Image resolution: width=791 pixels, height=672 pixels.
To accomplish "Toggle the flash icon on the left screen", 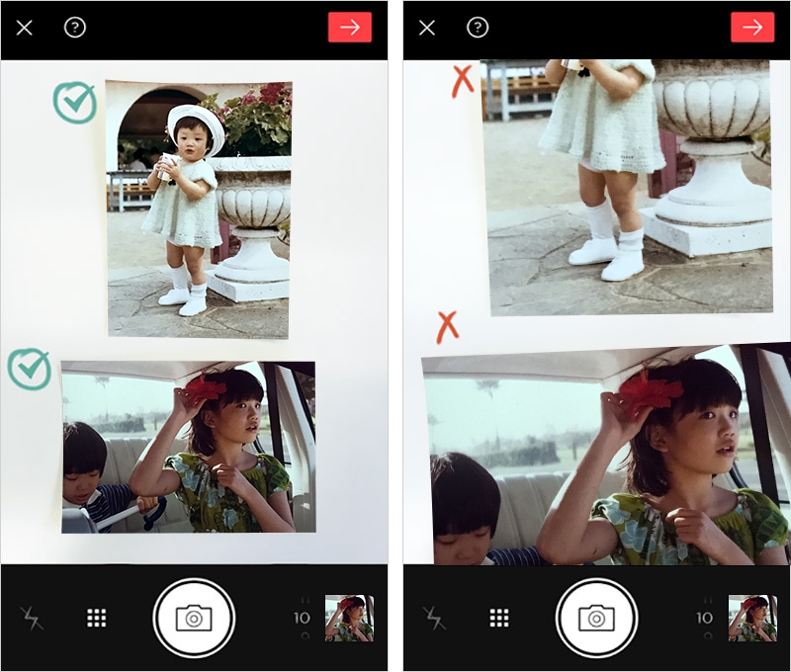I will pyautogui.click(x=32, y=618).
